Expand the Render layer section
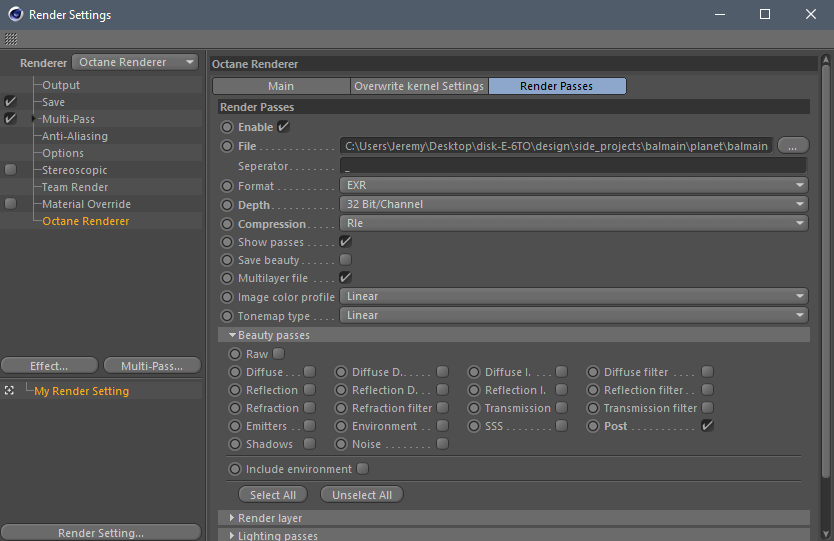The height and width of the screenshot is (541, 834). click(232, 518)
